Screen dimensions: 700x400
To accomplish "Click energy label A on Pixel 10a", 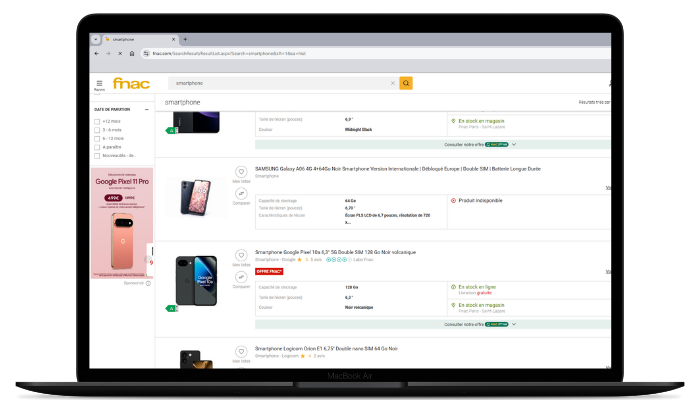I will point(171,308).
